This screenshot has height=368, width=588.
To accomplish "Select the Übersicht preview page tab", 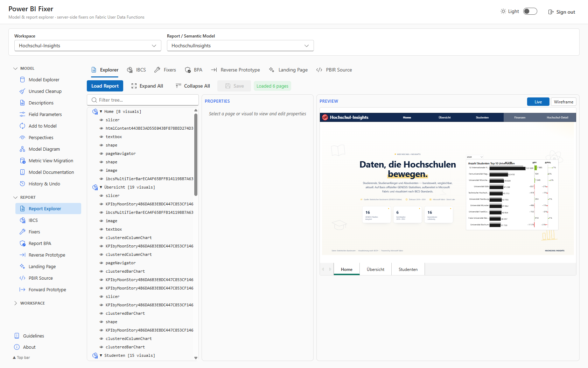I will click(376, 269).
